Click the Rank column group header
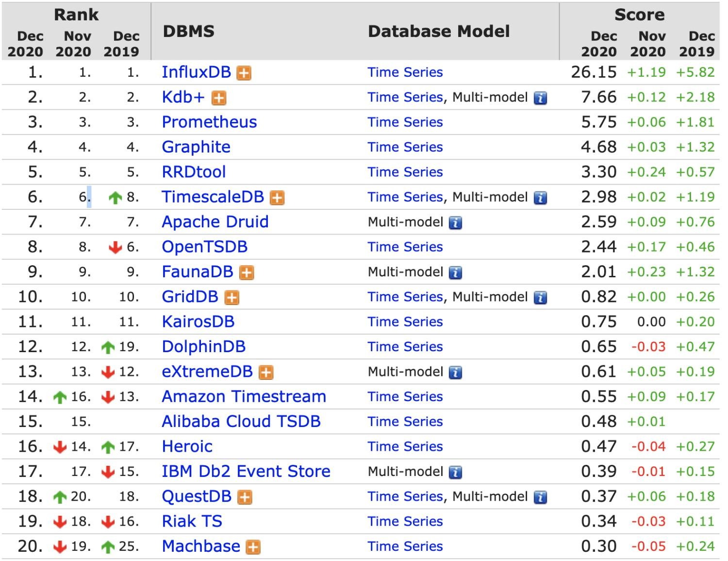 pos(76,15)
